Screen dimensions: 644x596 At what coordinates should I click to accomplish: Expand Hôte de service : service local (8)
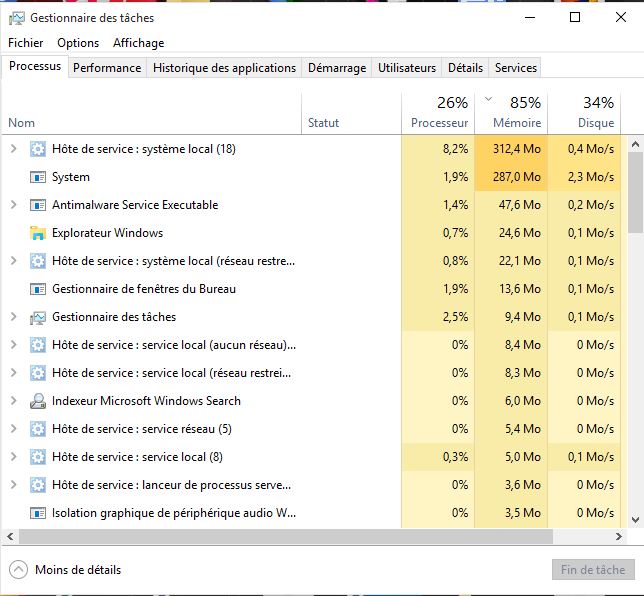click(x=14, y=456)
